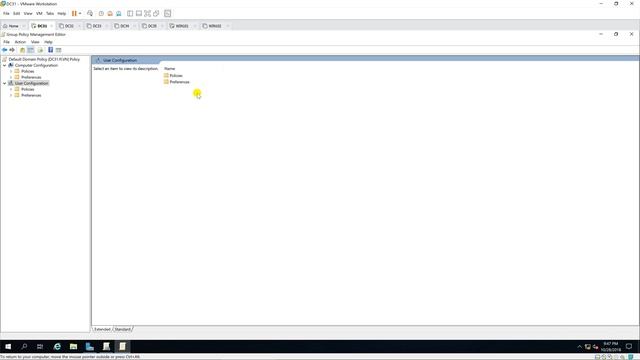Select Preferences folder in the right pane
The height and width of the screenshot is (360, 640).
(x=180, y=82)
